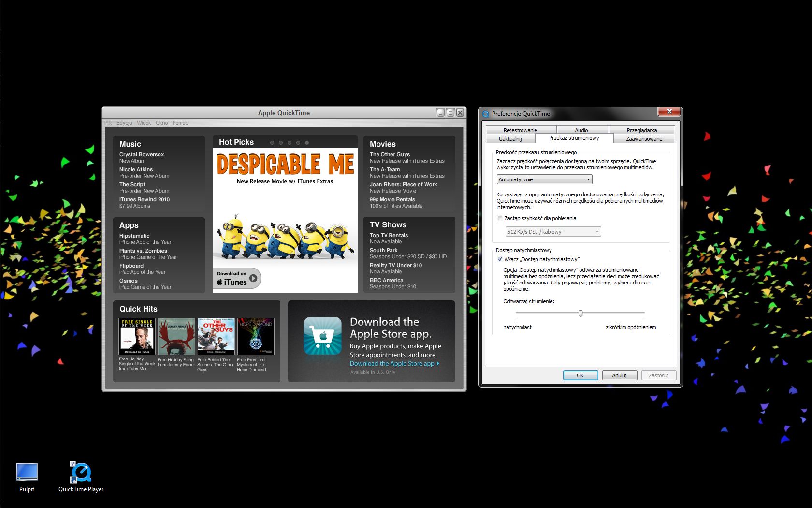
Task: Switch to the Rejestrowanie tab
Action: 521,130
